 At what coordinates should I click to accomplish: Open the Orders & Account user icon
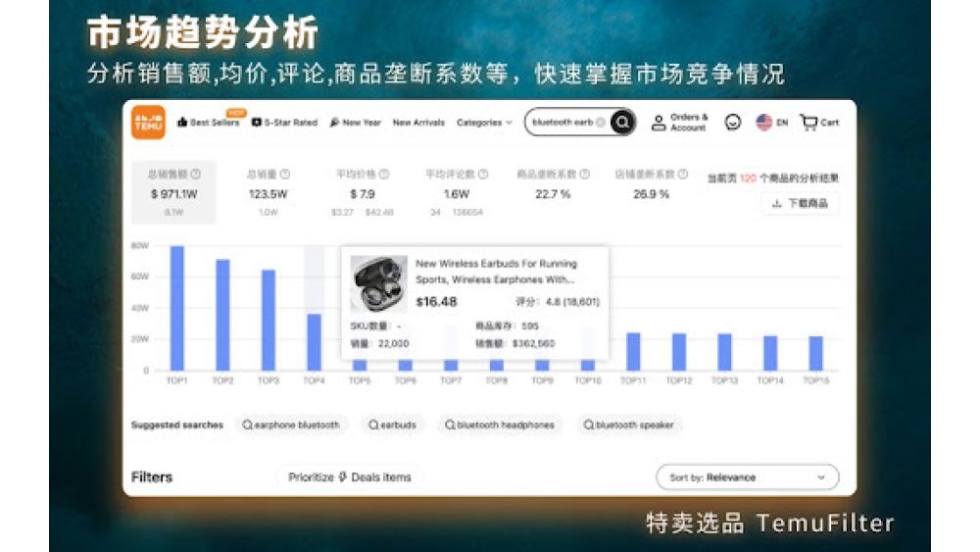(659, 123)
